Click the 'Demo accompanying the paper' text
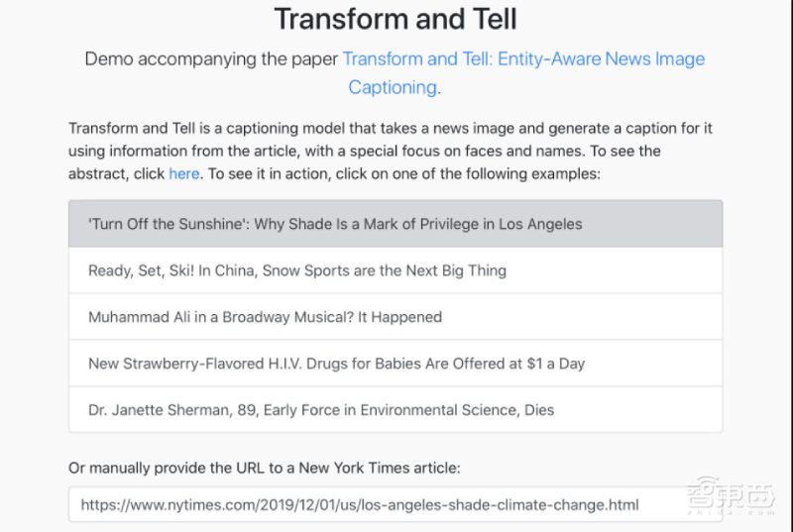793x532 pixels. (211, 59)
